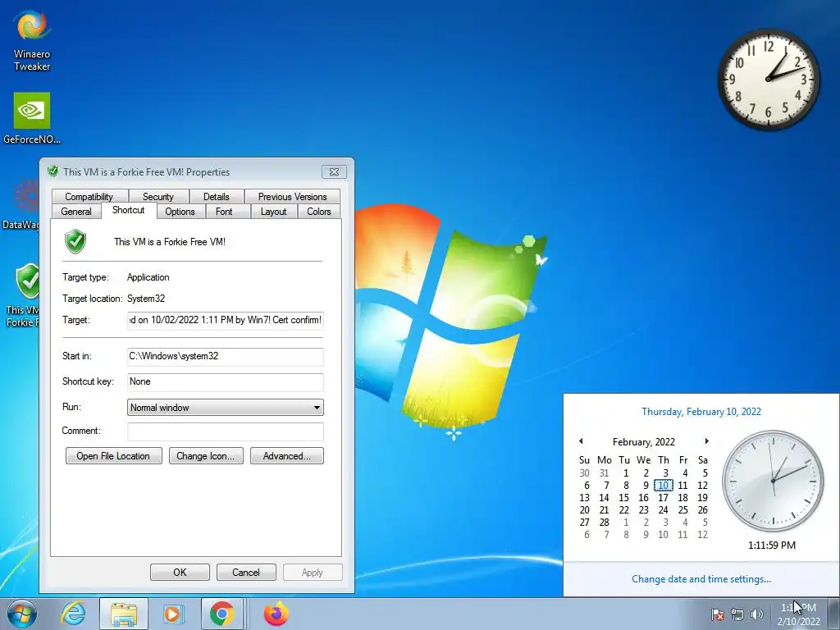Click the volume speaker tray icon
The width and height of the screenshot is (840, 630).
[757, 614]
